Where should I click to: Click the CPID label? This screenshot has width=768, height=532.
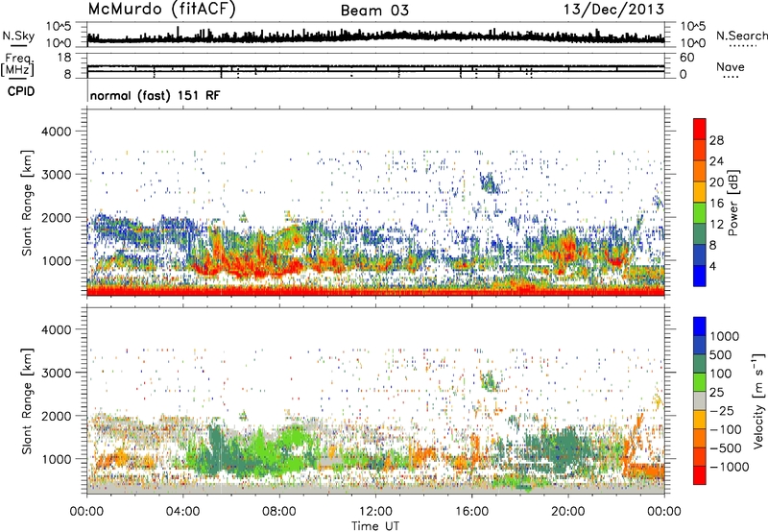pos(21,91)
